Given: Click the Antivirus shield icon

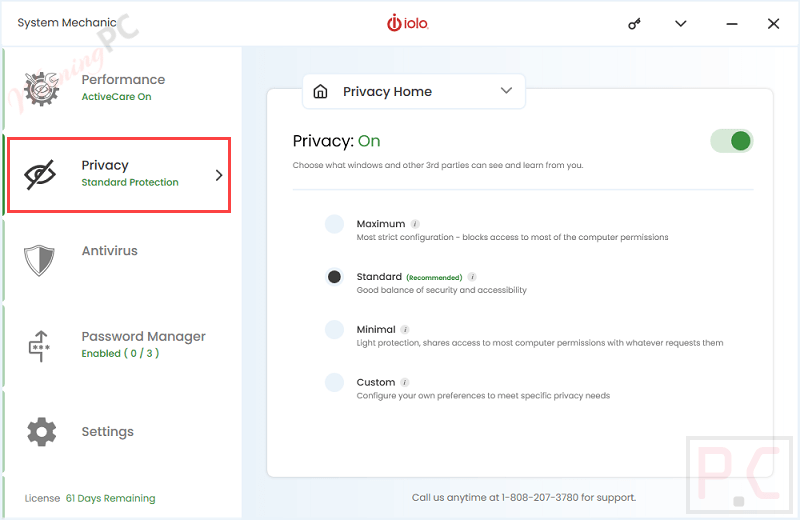Looking at the screenshot, I should 39,260.
